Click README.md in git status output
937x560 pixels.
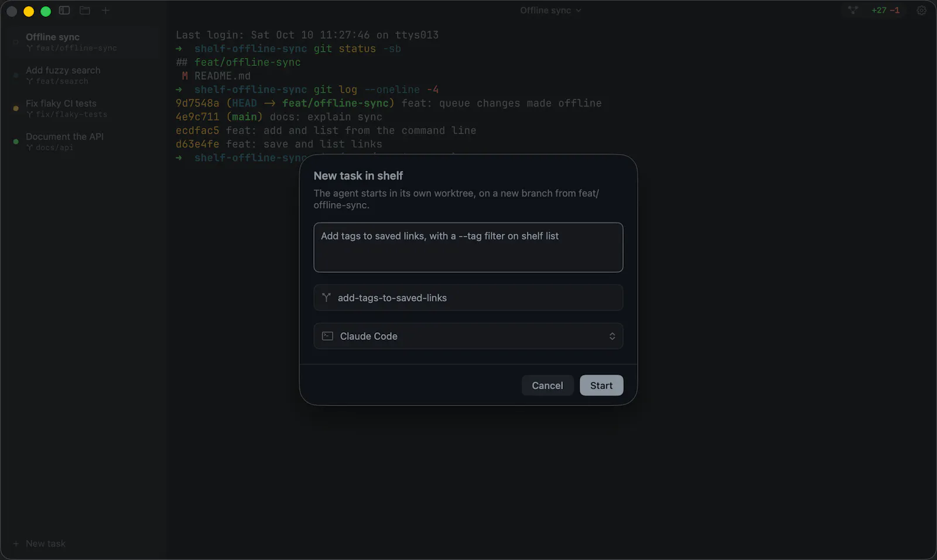point(223,76)
